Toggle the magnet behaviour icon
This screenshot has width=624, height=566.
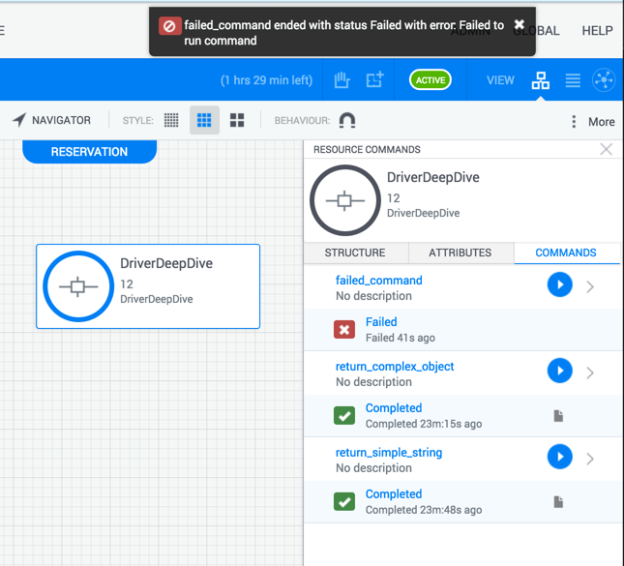click(347, 120)
